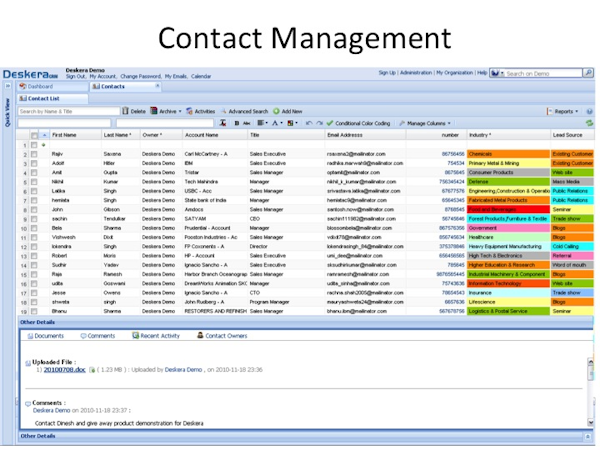Click the Administration link
The image size is (600, 450).
(416, 72)
